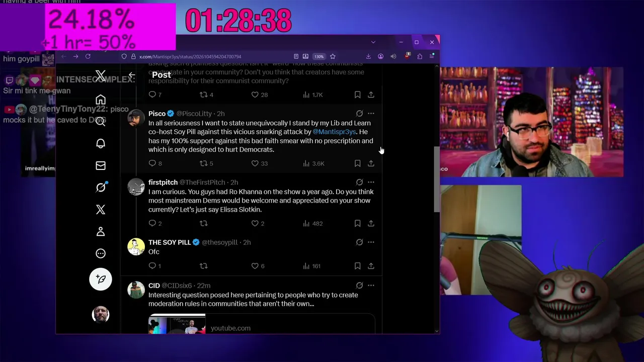The image size is (644, 362).
Task: Open the browser account icon
Action: point(381,56)
